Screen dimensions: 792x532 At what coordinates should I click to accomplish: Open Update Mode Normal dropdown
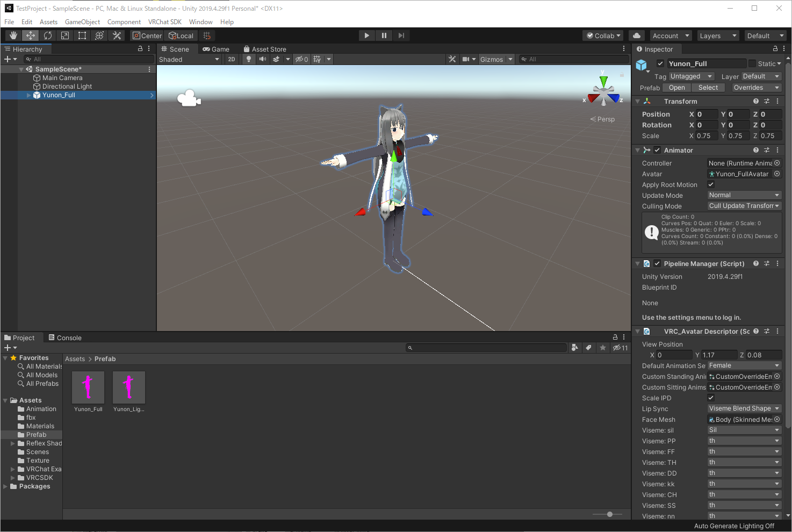click(744, 195)
